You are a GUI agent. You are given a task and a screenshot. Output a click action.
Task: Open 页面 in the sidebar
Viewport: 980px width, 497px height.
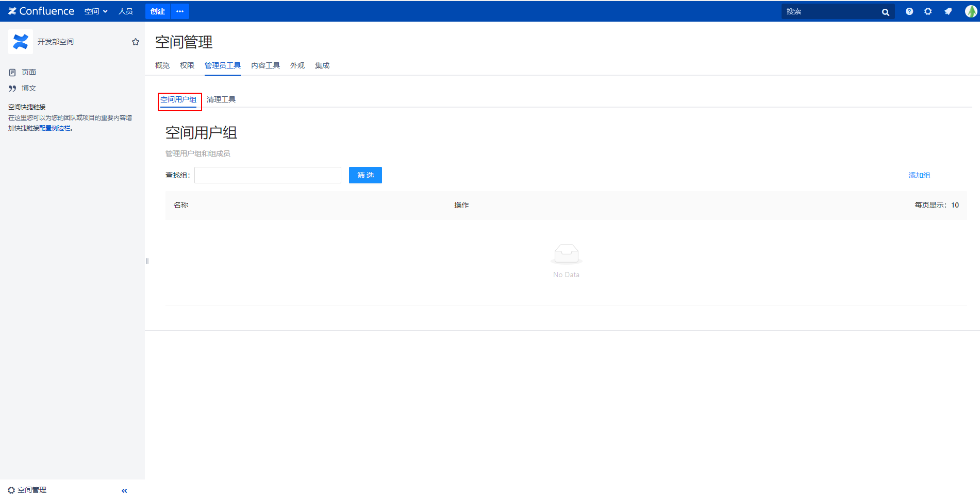[28, 72]
